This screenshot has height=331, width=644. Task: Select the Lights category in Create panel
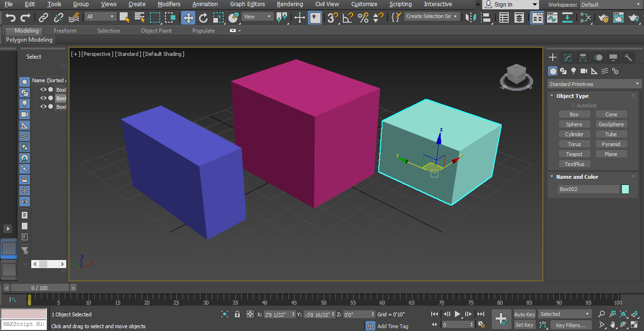574,71
